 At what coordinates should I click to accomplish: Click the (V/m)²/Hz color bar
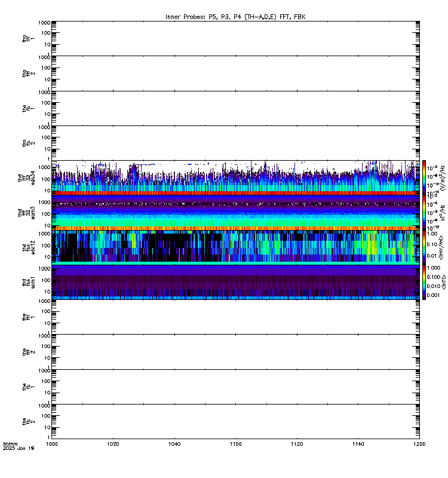point(424,177)
